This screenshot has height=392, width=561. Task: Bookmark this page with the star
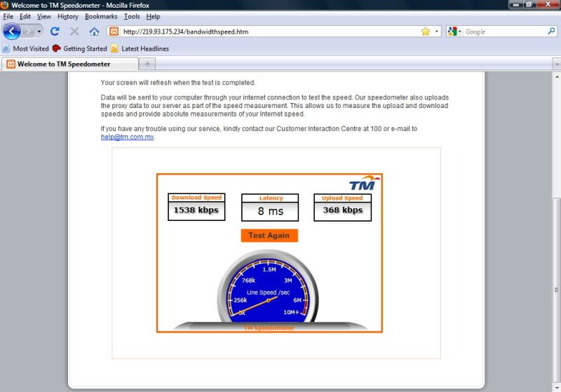(x=425, y=32)
